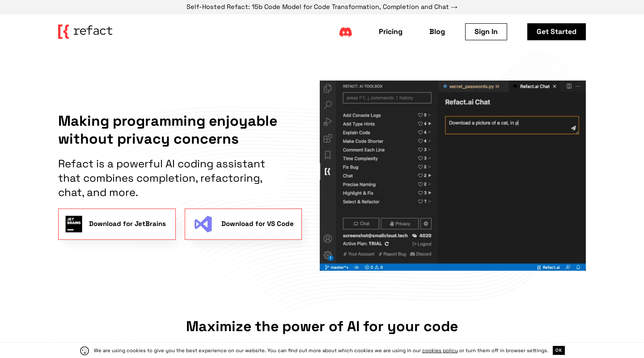Toggle the heart next to Explain Code

(420, 132)
